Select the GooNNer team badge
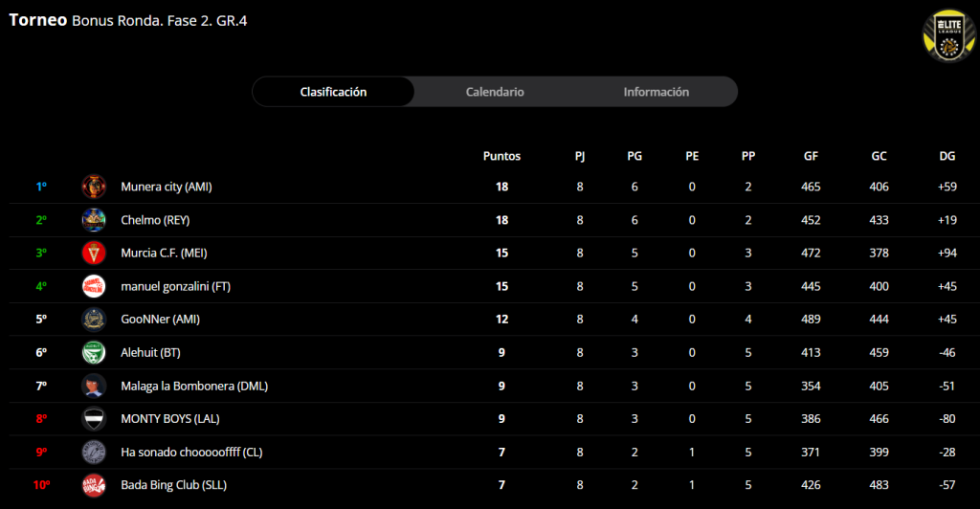The width and height of the screenshot is (980, 509). (94, 320)
